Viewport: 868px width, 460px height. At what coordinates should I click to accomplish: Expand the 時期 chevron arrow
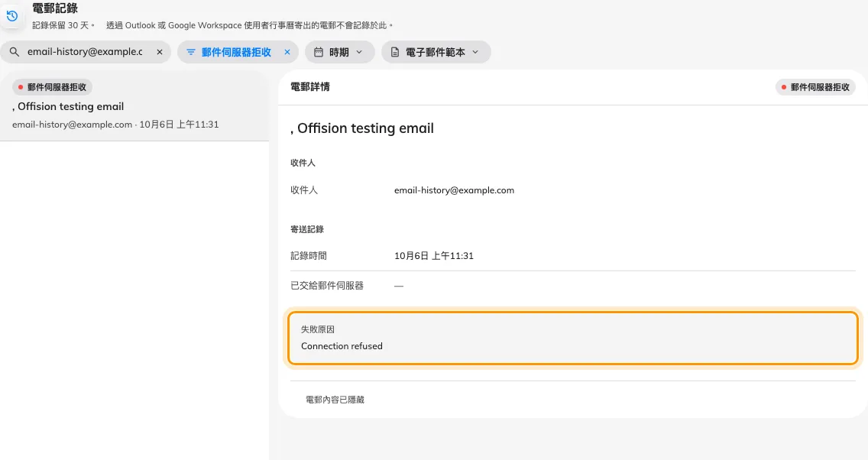point(359,52)
